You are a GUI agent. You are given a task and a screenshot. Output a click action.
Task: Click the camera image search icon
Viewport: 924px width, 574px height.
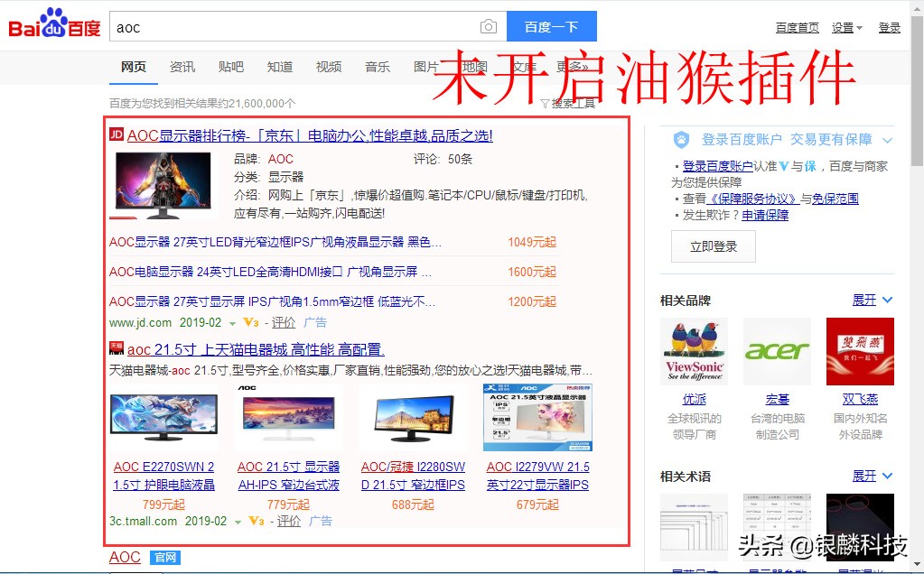(488, 26)
